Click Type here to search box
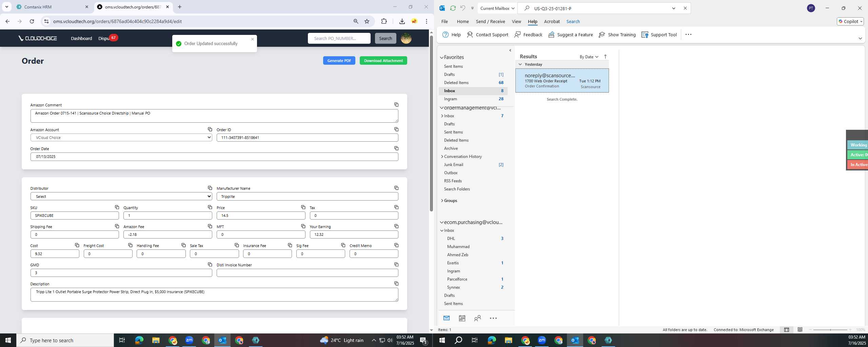Viewport: 868px width, 347px height. (x=65, y=340)
